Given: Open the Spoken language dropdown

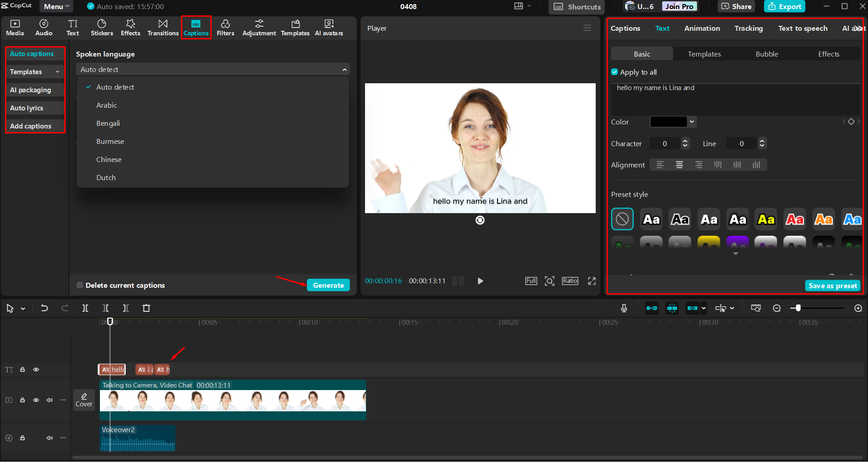Looking at the screenshot, I should (212, 69).
